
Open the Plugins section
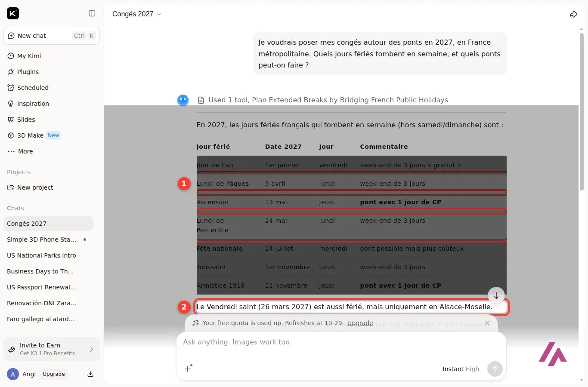tap(52, 72)
